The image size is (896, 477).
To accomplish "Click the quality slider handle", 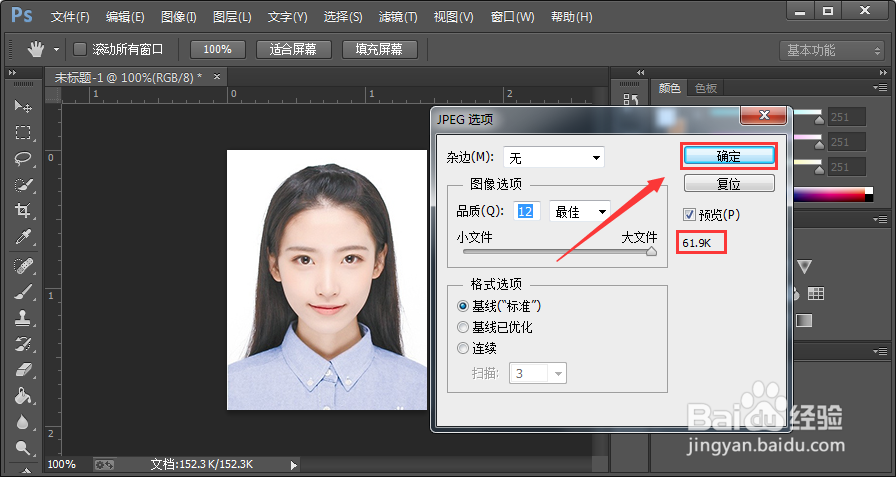I will pyautogui.click(x=651, y=251).
